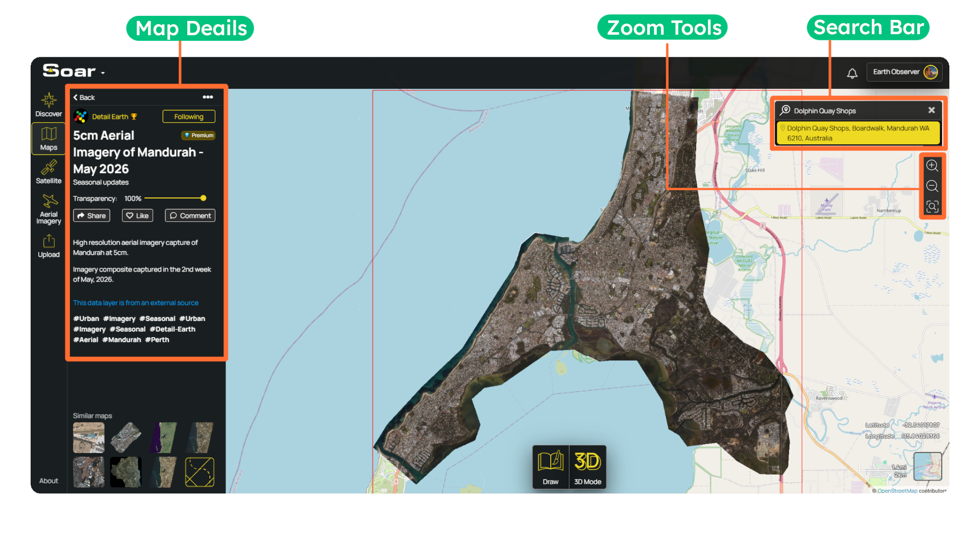This screenshot has width=980, height=551.
Task: Open the About link in the sidebar
Action: 48,481
